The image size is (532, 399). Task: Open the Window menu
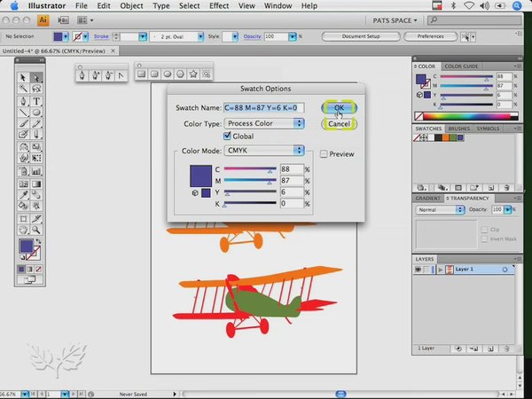(x=278, y=6)
